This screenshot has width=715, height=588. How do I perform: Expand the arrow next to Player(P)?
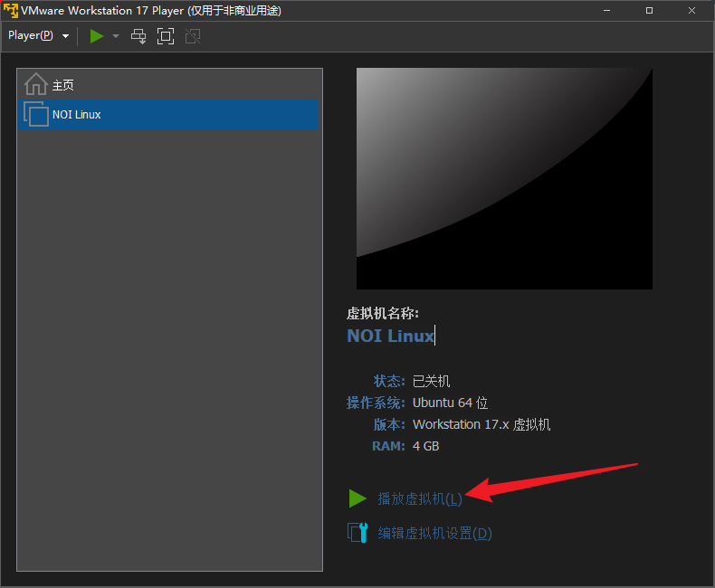[x=66, y=37]
